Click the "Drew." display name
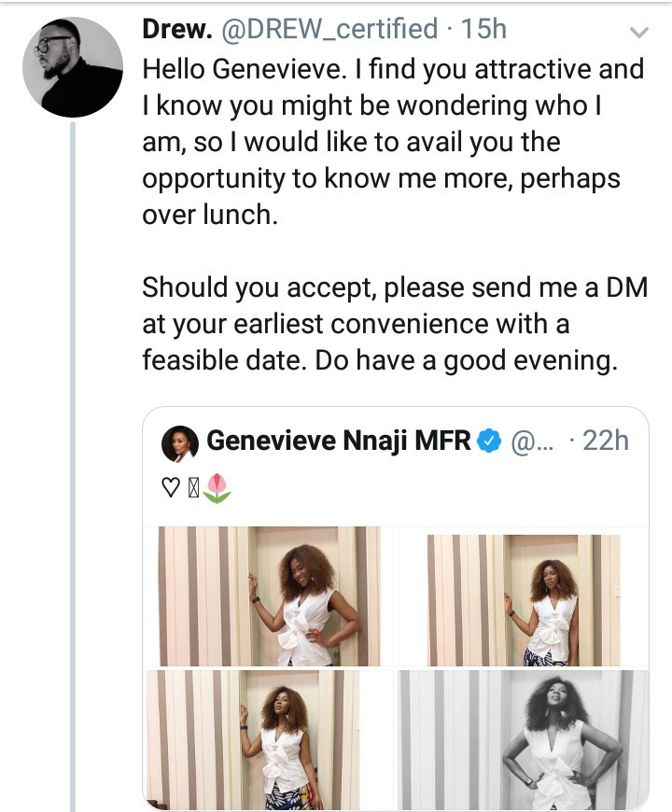This screenshot has height=812, width=672. tap(176, 29)
